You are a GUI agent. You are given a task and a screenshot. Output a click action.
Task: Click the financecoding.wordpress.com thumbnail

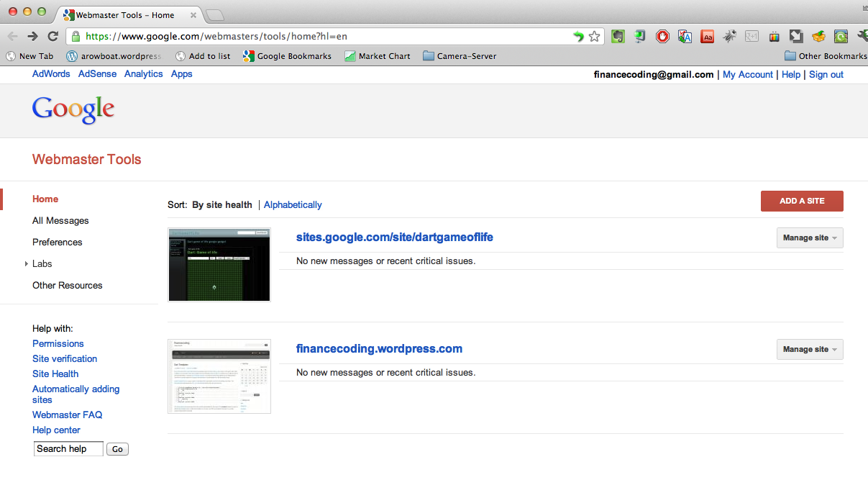pos(219,376)
